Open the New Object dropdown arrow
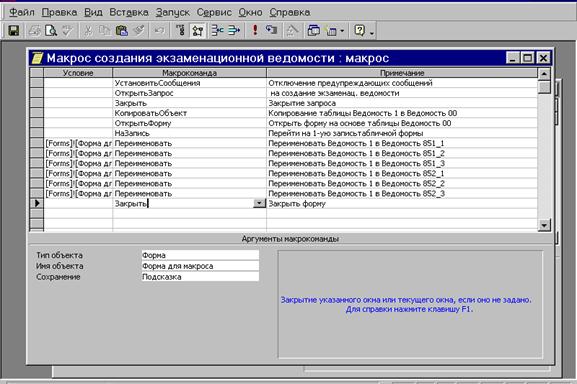577x384 pixels. click(342, 31)
